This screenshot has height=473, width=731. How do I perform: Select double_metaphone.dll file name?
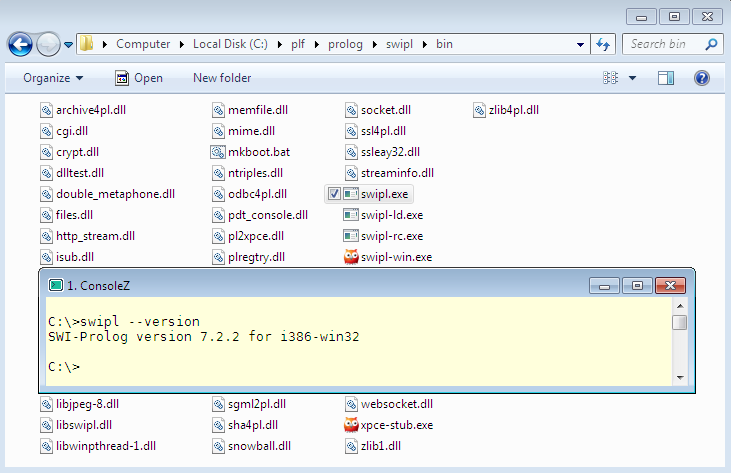[115, 194]
